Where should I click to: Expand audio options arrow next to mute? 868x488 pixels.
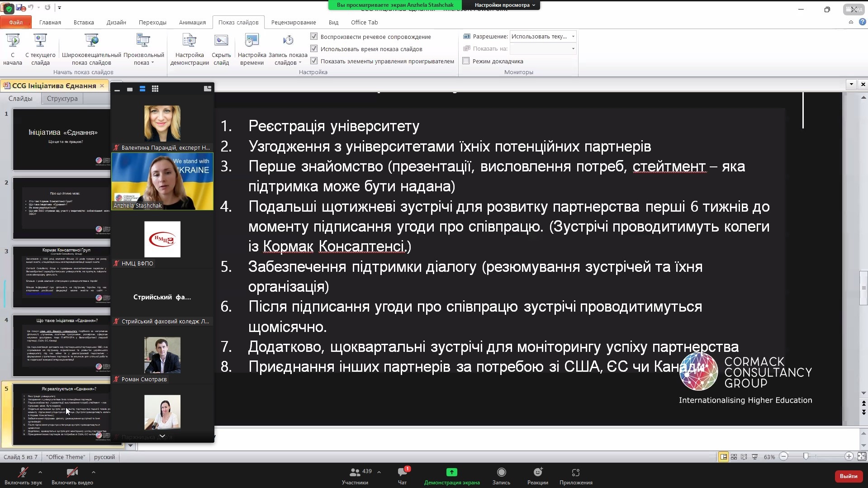tap(40, 472)
